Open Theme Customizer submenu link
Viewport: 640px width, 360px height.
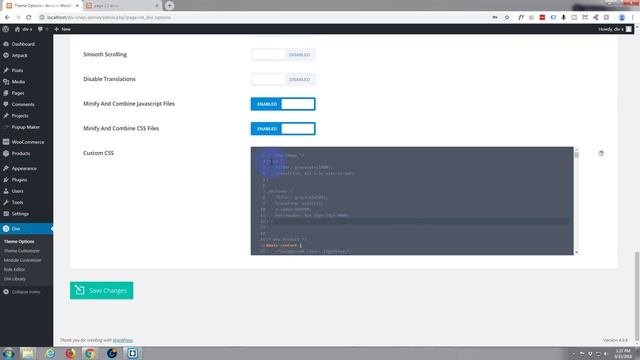(22, 251)
